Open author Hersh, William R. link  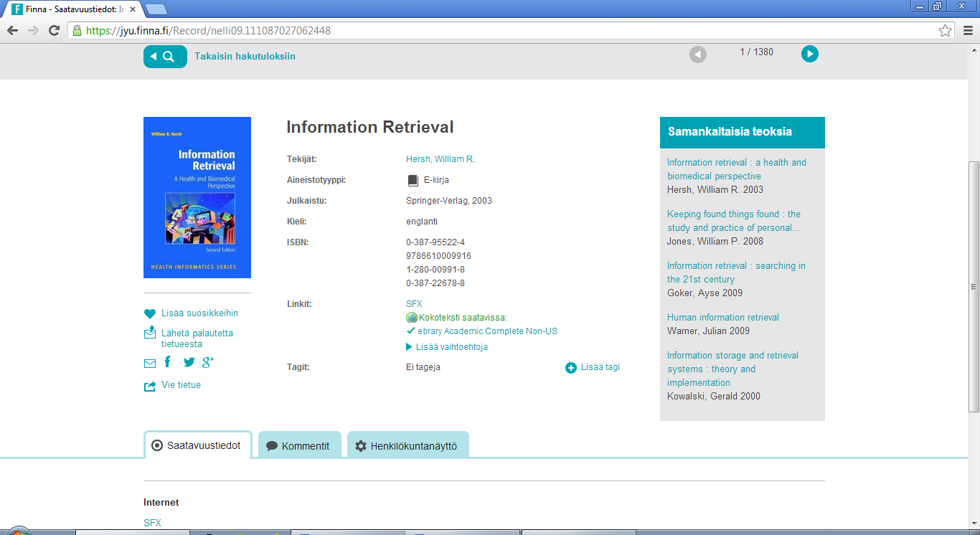(440, 159)
